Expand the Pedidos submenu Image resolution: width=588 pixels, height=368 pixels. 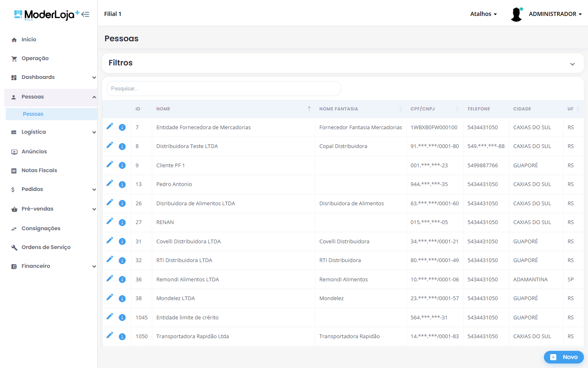tap(51, 189)
